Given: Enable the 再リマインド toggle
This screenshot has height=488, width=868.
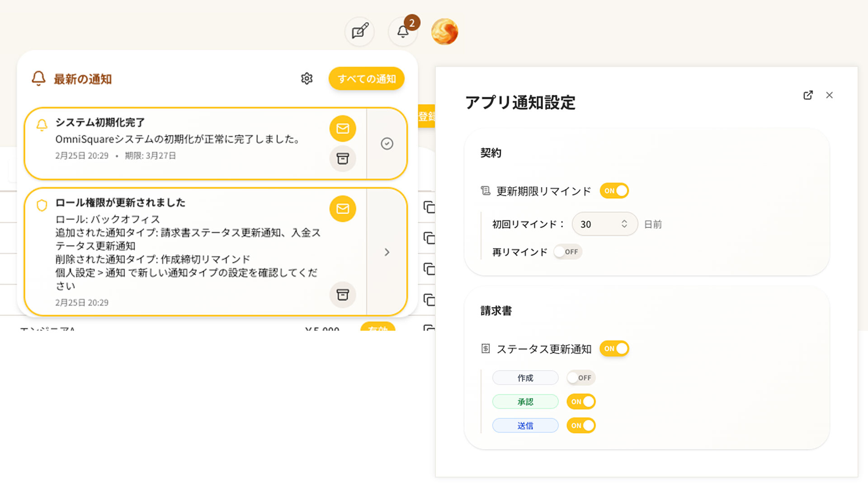Looking at the screenshot, I should pos(567,252).
